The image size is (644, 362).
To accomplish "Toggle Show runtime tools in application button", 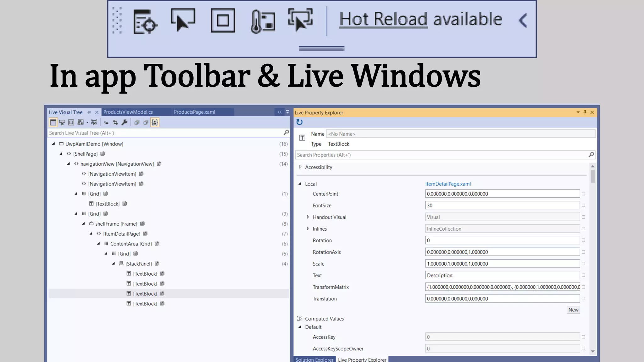I will [x=53, y=122].
